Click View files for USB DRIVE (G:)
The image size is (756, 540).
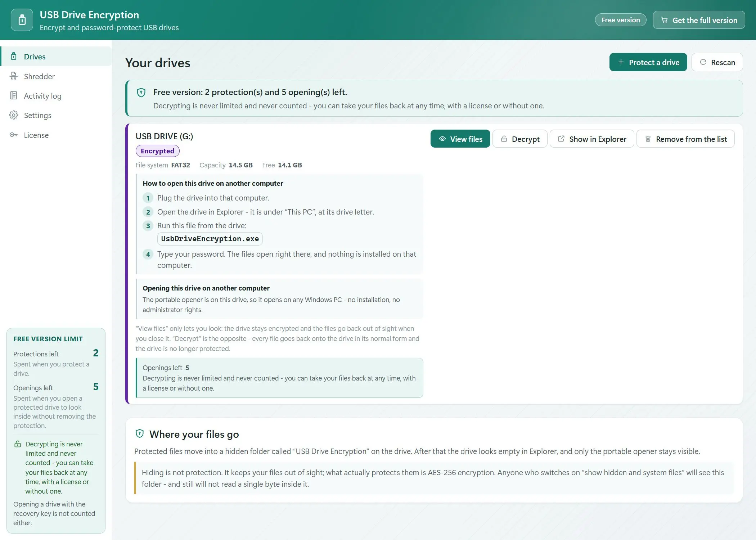(460, 139)
